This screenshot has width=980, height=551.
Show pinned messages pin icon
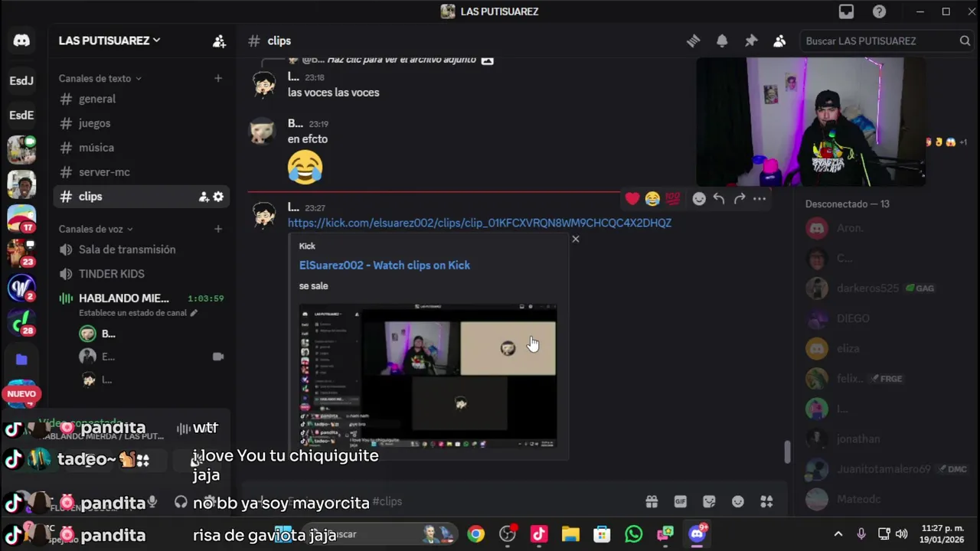tap(751, 41)
